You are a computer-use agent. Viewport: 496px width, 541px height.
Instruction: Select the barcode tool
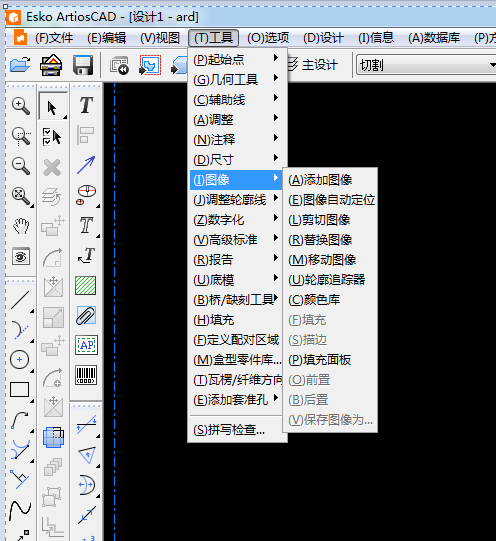pyautogui.click(x=86, y=375)
